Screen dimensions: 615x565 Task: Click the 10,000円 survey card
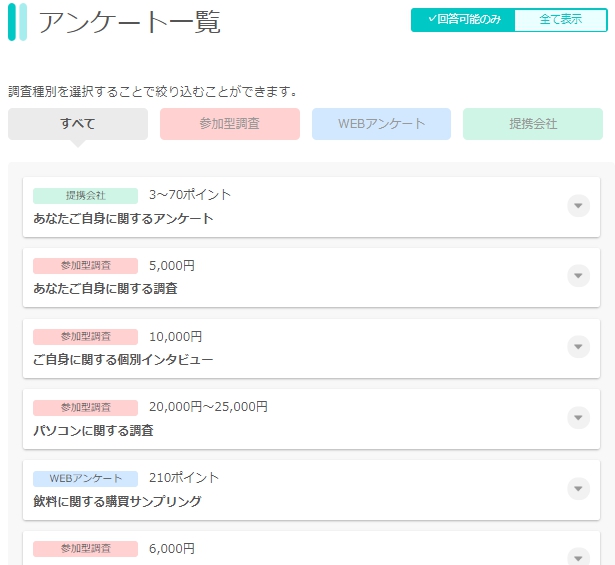(x=311, y=349)
